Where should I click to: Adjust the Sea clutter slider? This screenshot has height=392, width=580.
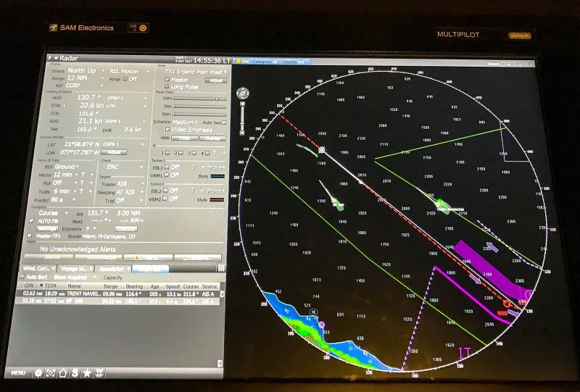(x=200, y=106)
